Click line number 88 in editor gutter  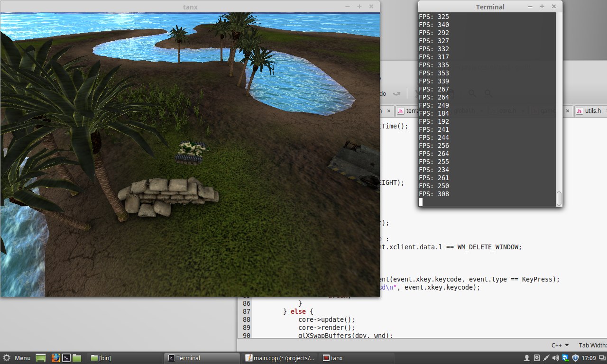coord(246,319)
